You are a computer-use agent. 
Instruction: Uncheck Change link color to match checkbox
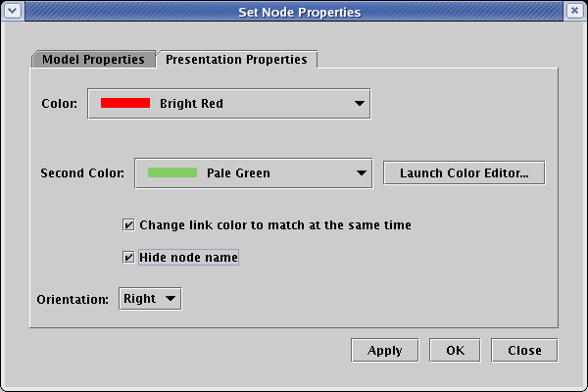(128, 225)
